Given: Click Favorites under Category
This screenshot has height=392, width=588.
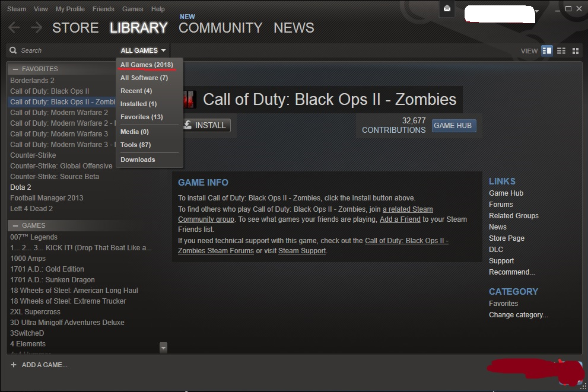Looking at the screenshot, I should pos(503,304).
